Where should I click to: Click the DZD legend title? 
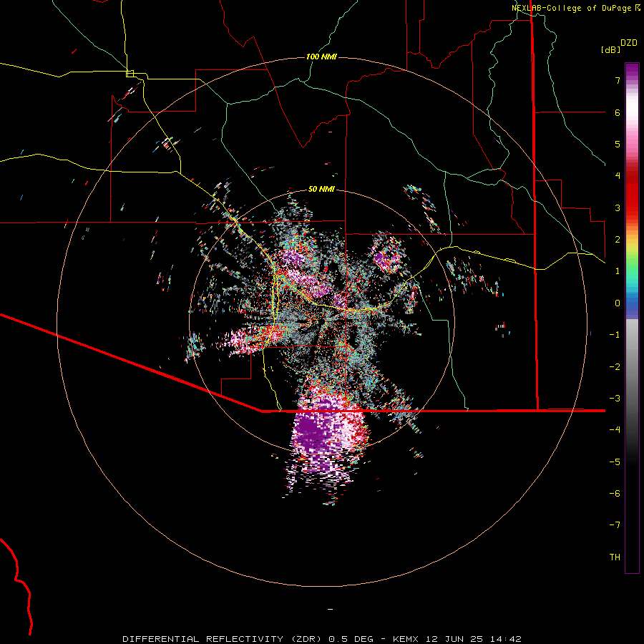coord(629,43)
